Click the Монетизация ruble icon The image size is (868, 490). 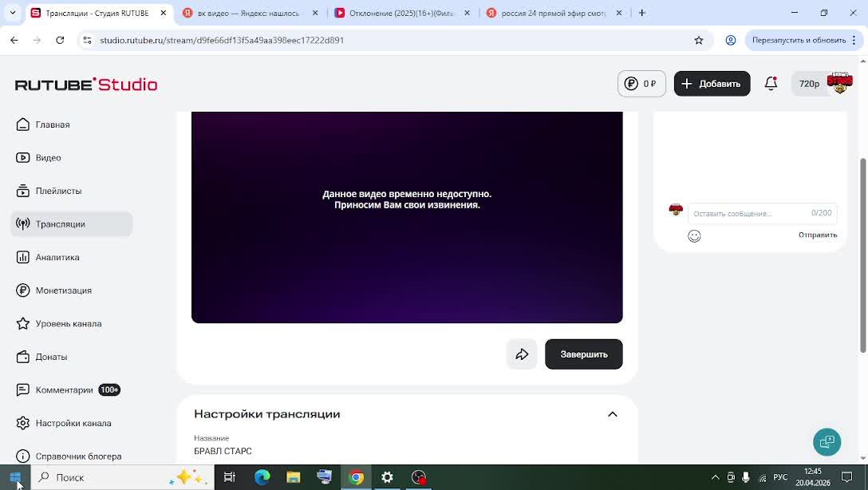[x=22, y=290]
